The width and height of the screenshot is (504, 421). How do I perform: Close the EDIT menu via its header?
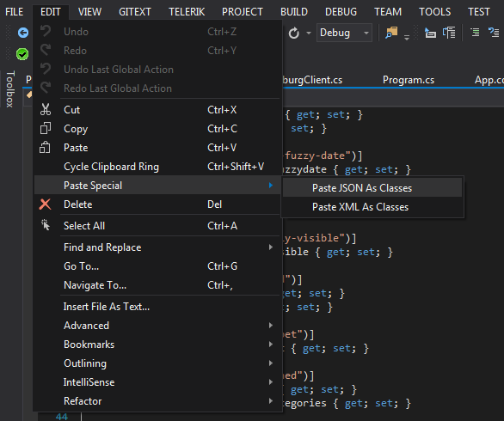point(51,12)
